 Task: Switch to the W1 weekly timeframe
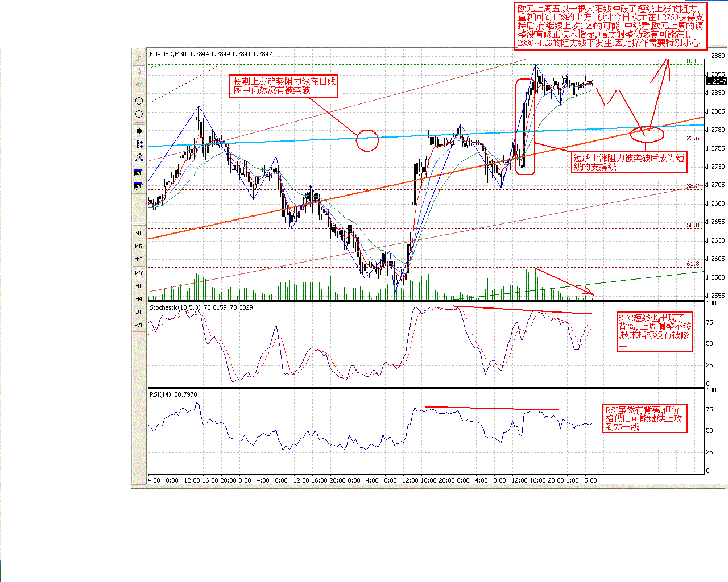[x=139, y=325]
